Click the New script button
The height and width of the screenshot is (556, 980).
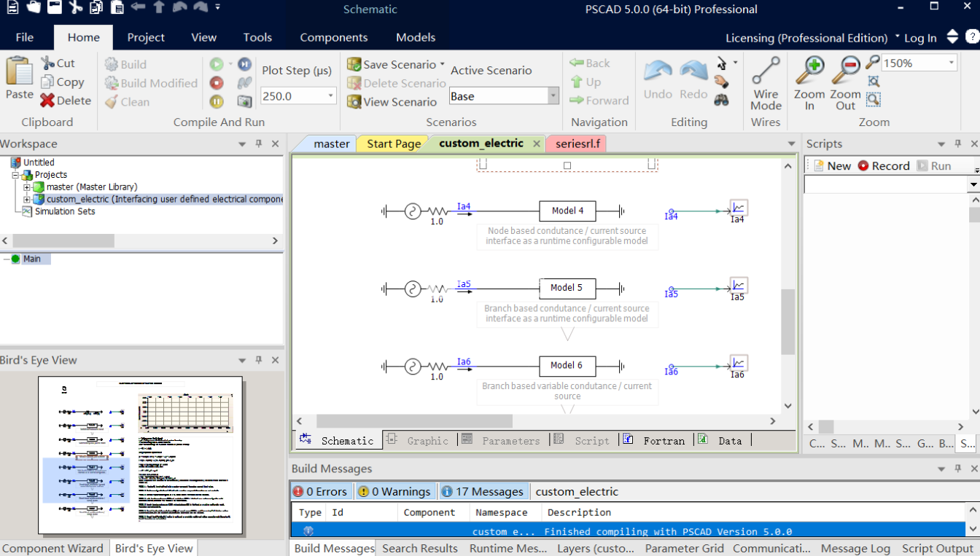(832, 165)
